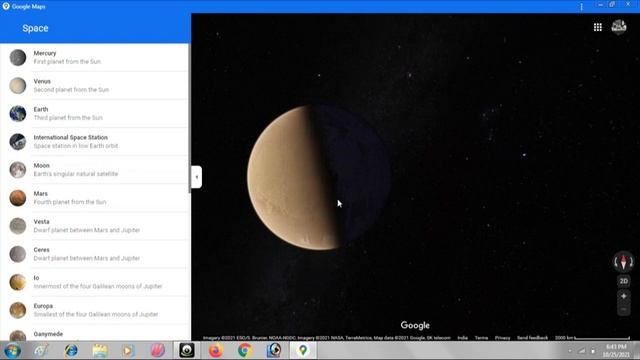Open the webcam app taskbar icon

[x=187, y=351]
